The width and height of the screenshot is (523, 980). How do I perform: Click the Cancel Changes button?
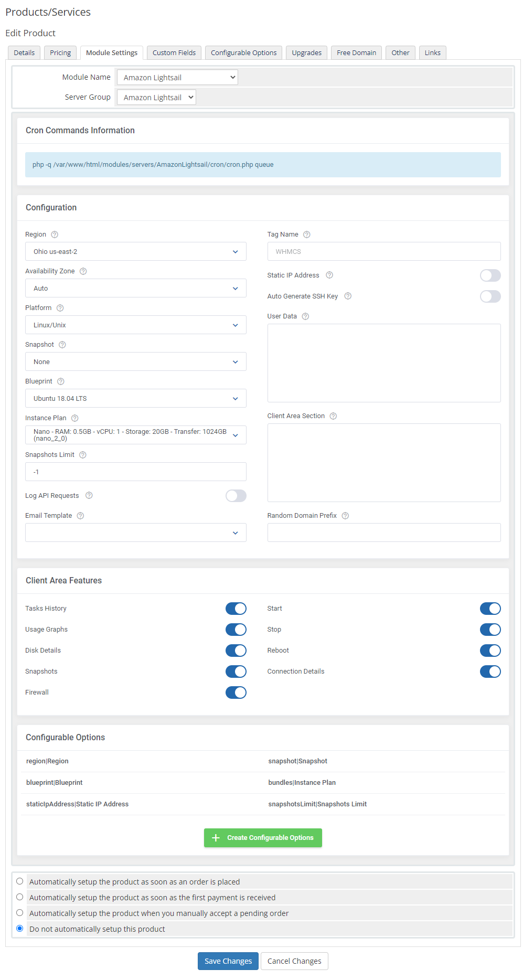(294, 961)
